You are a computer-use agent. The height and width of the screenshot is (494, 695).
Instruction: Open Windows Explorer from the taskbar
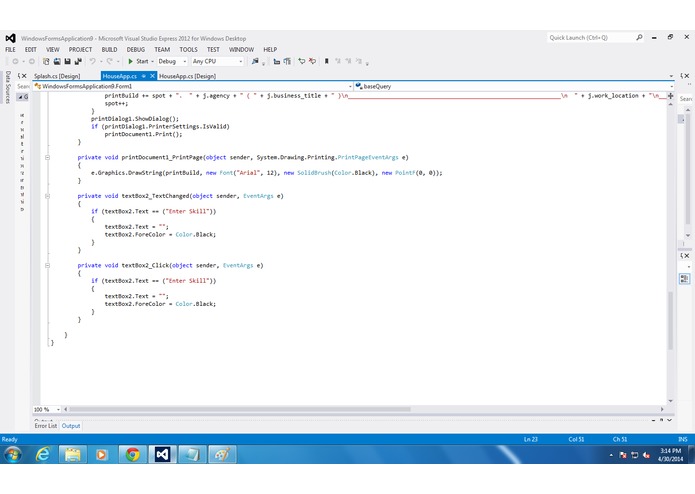73,455
